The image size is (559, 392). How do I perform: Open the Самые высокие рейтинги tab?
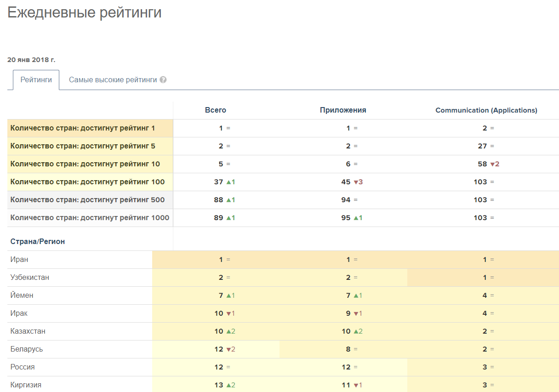point(113,80)
